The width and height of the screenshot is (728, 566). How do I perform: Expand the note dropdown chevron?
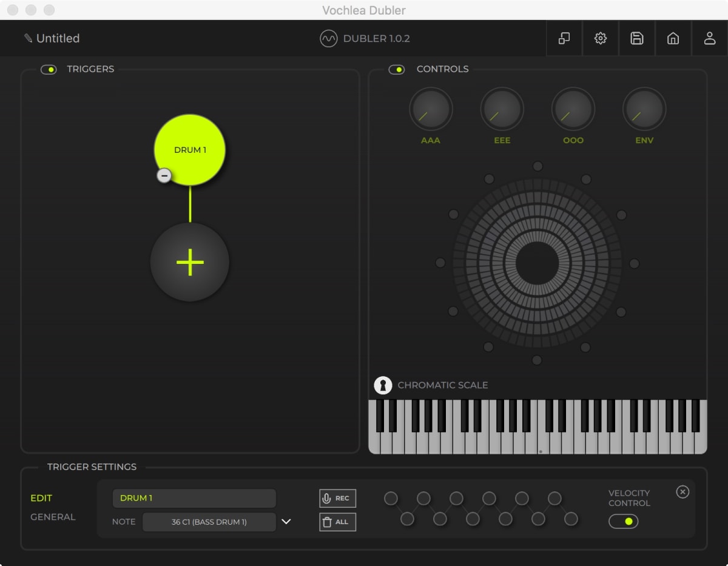coord(286,522)
